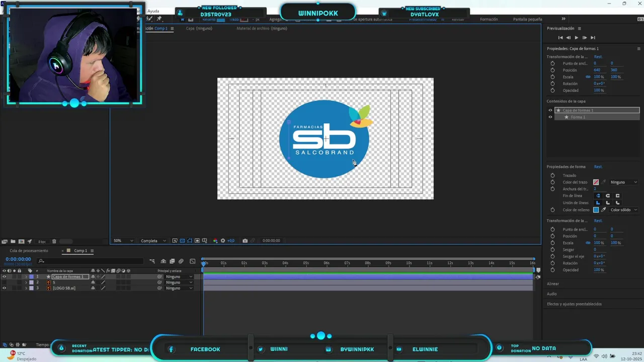Screen dimensions: 644x362
Task: Enable frame blending for timeline layers
Action: point(172,261)
